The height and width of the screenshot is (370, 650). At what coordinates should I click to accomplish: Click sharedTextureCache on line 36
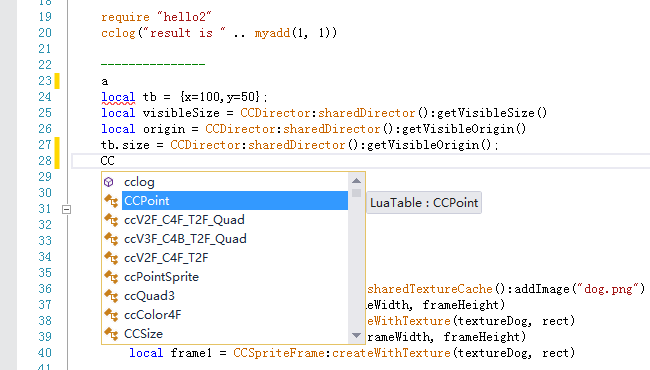click(430, 289)
